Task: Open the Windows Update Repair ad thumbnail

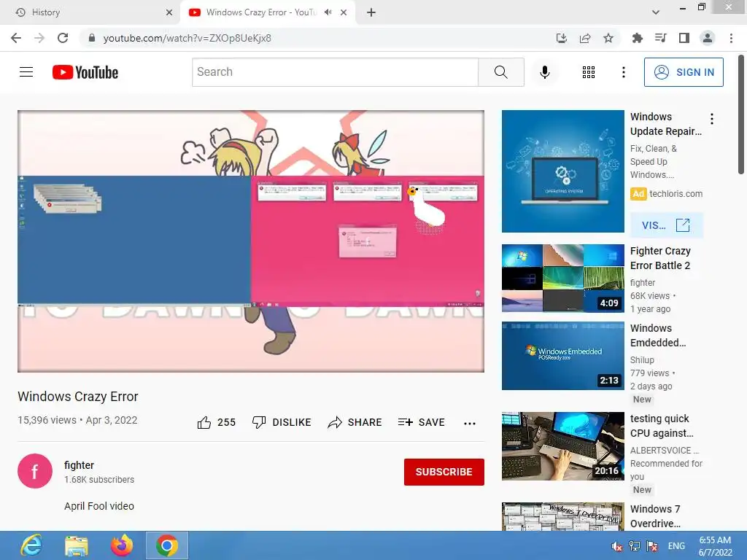Action: (563, 171)
